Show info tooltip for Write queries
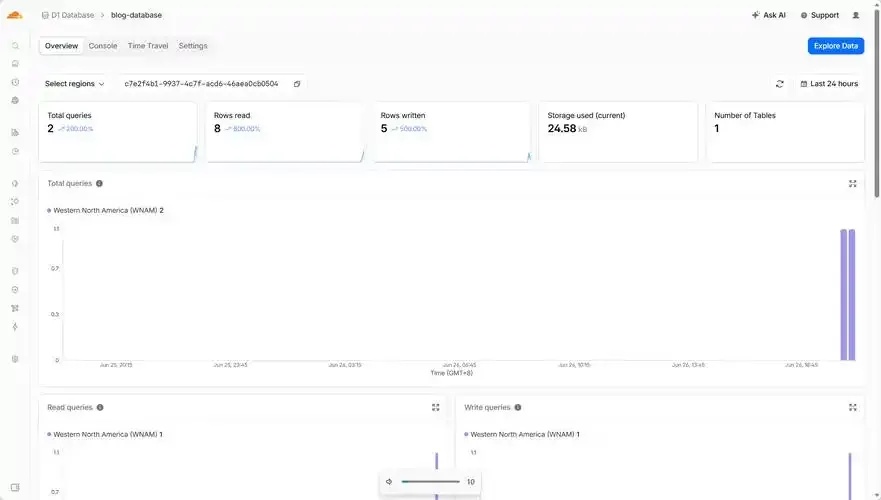Screen dimensions: 881x500 (x=517, y=407)
